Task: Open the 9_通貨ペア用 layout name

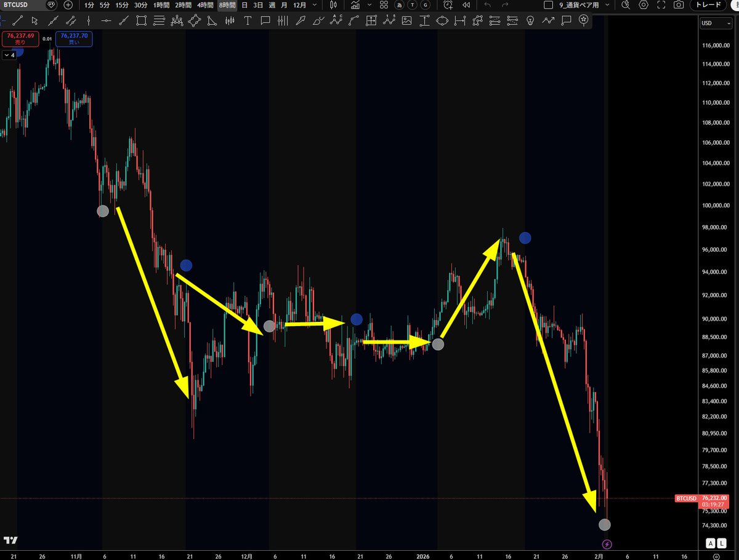Action: 579,5
